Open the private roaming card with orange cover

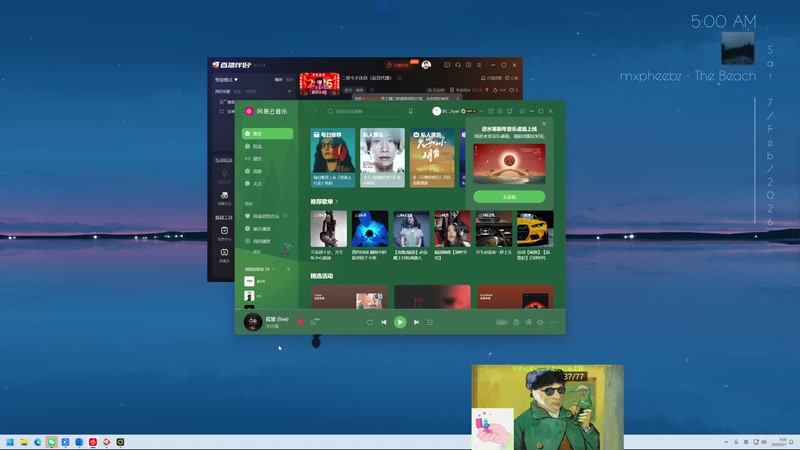[x=432, y=158]
